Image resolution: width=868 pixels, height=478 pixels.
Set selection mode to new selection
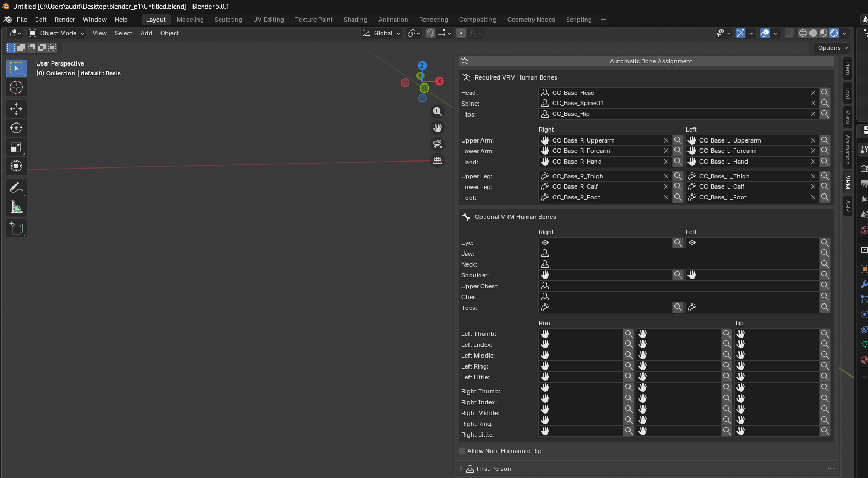pos(11,48)
